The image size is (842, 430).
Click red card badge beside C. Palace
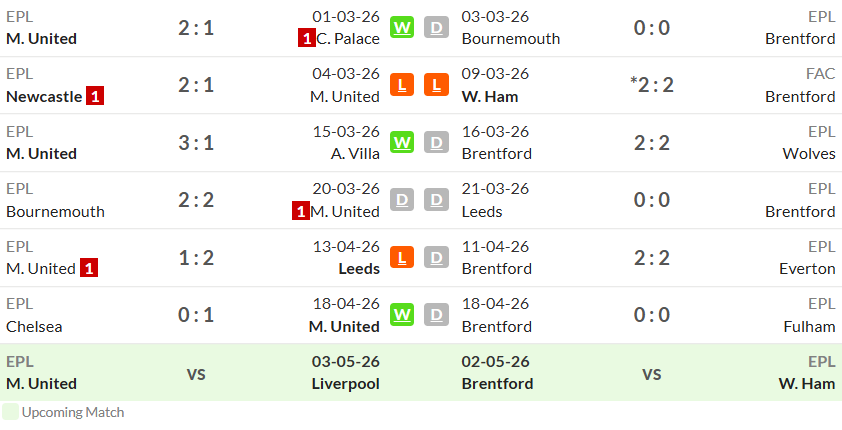(307, 39)
